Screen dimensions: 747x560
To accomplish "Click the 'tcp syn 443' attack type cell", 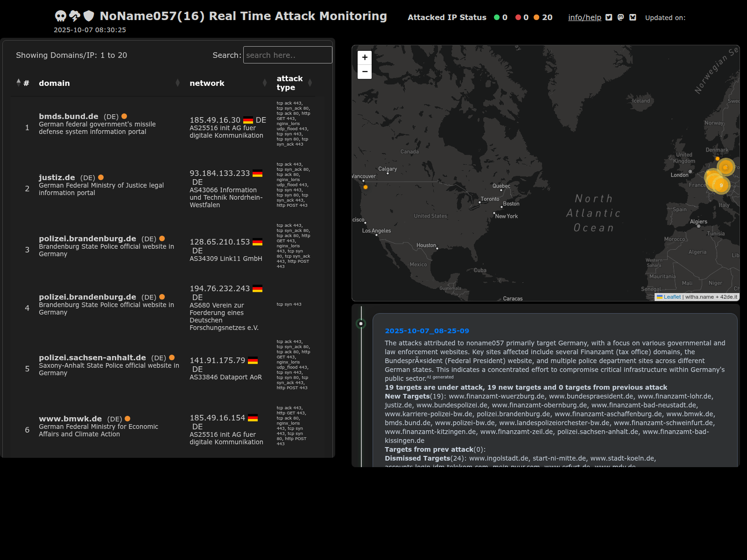I will pyautogui.click(x=289, y=304).
